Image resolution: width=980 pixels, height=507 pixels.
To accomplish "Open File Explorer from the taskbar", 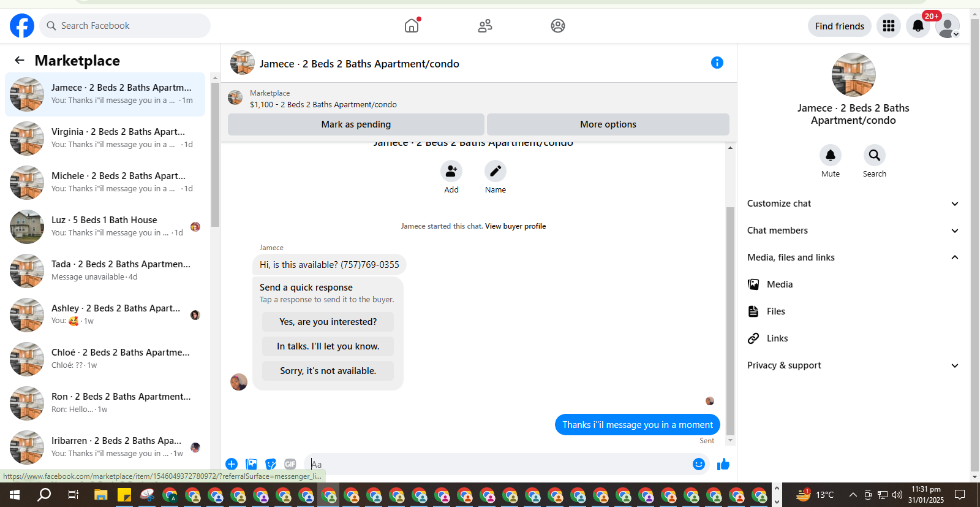I will (101, 495).
